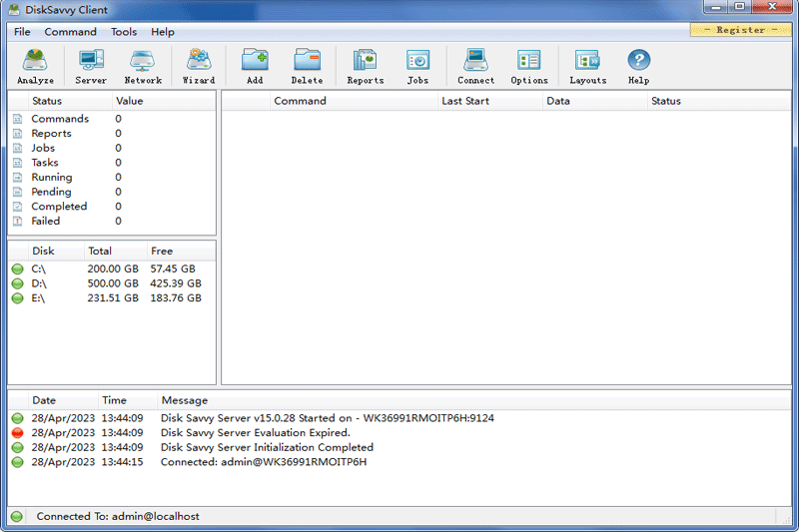Select the Failed status row label
The width and height of the screenshot is (799, 532).
tap(45, 221)
